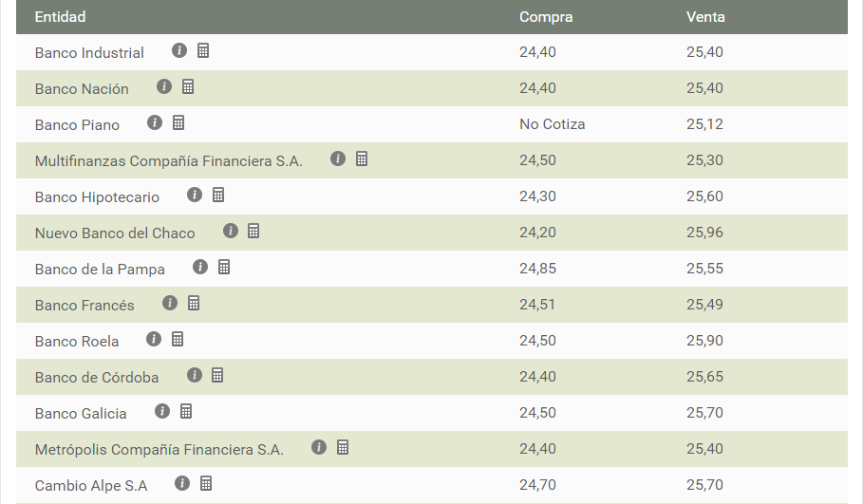
Task: Open calculator icon for Banco Francés
Action: click(194, 303)
